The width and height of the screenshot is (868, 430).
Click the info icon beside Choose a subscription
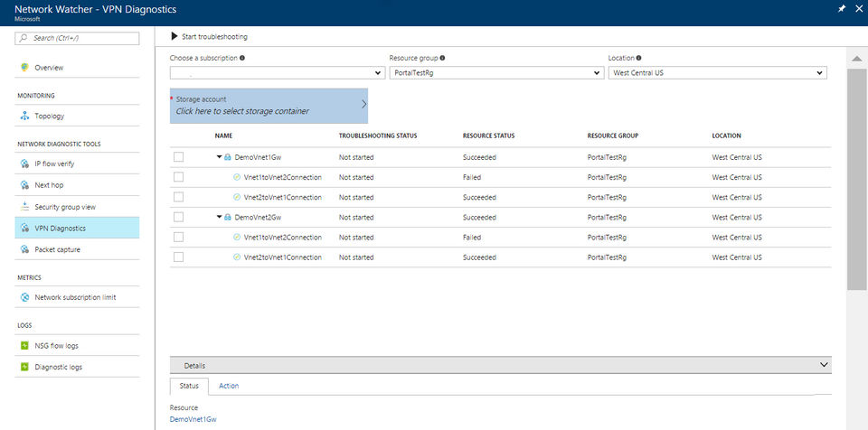(242, 58)
